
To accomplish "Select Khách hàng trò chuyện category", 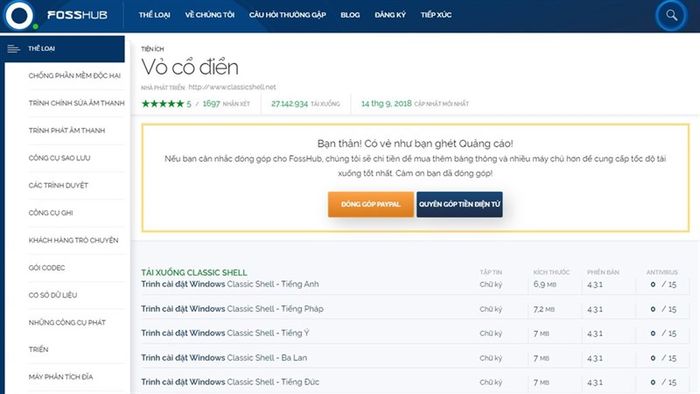I will click(73, 240).
